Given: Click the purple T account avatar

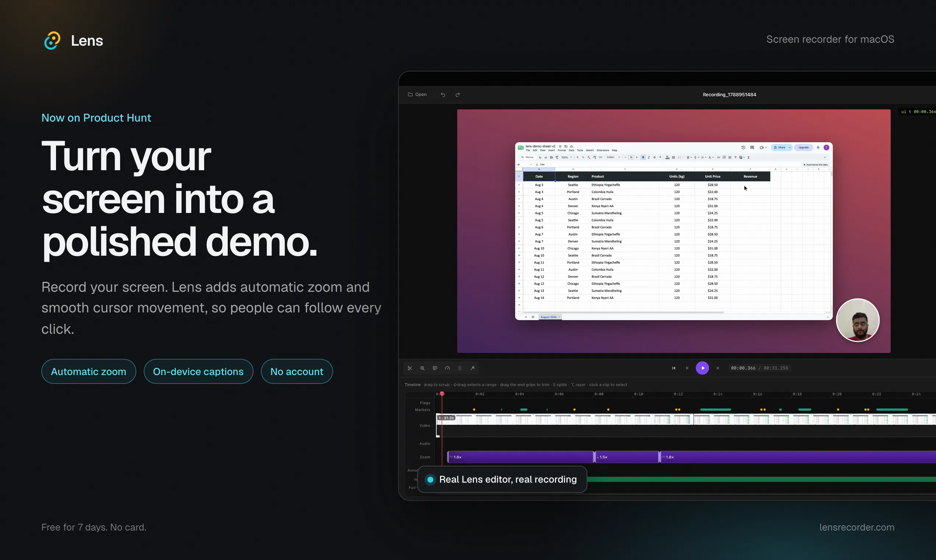Looking at the screenshot, I should (x=826, y=147).
